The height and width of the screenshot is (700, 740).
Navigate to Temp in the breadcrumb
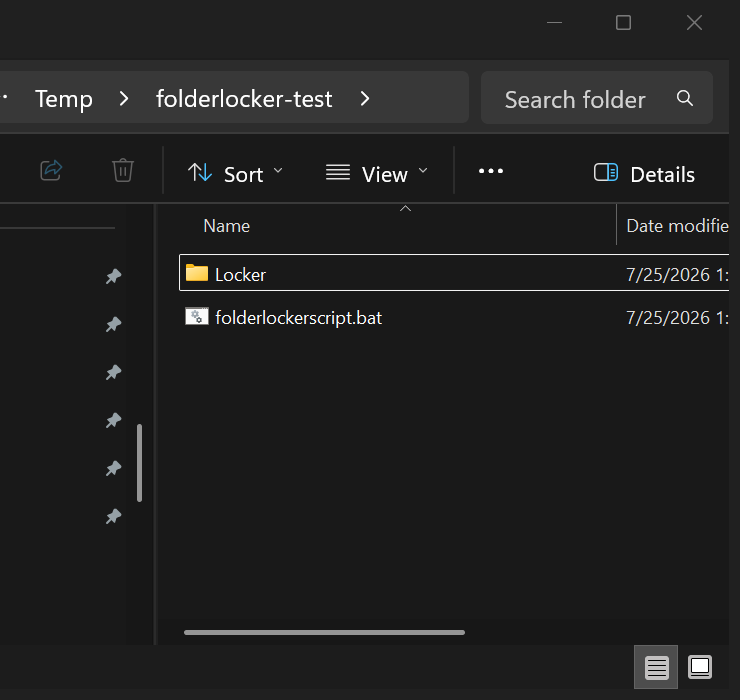(64, 99)
